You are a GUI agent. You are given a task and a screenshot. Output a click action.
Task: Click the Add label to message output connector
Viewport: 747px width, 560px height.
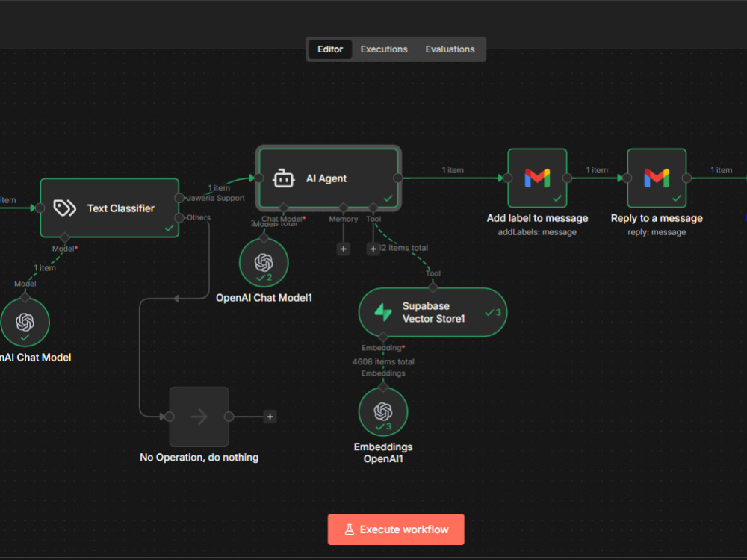(567, 178)
